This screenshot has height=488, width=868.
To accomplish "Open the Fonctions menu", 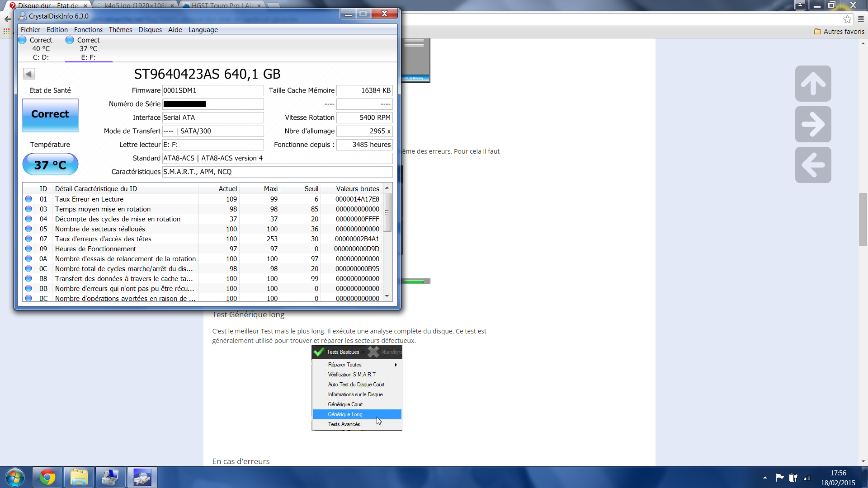I will [x=88, y=30].
